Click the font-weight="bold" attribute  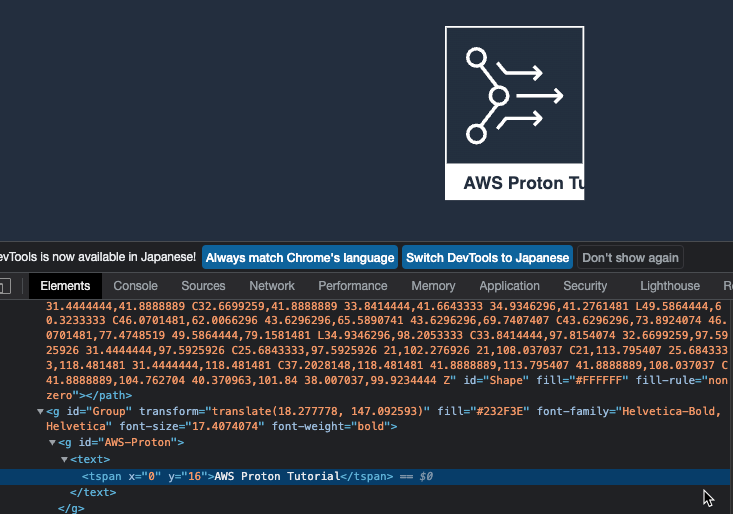click(331, 426)
